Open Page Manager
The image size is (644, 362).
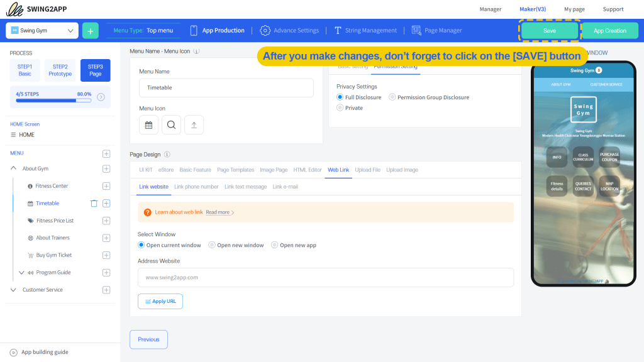(436, 30)
